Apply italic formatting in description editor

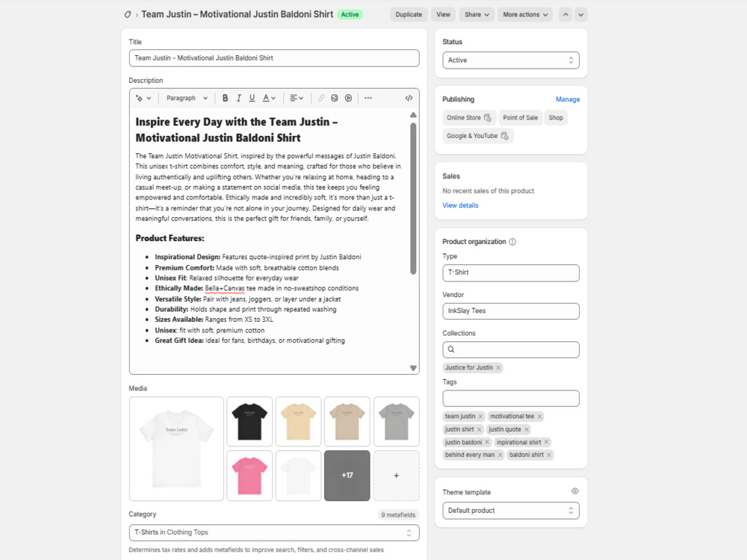tap(239, 98)
